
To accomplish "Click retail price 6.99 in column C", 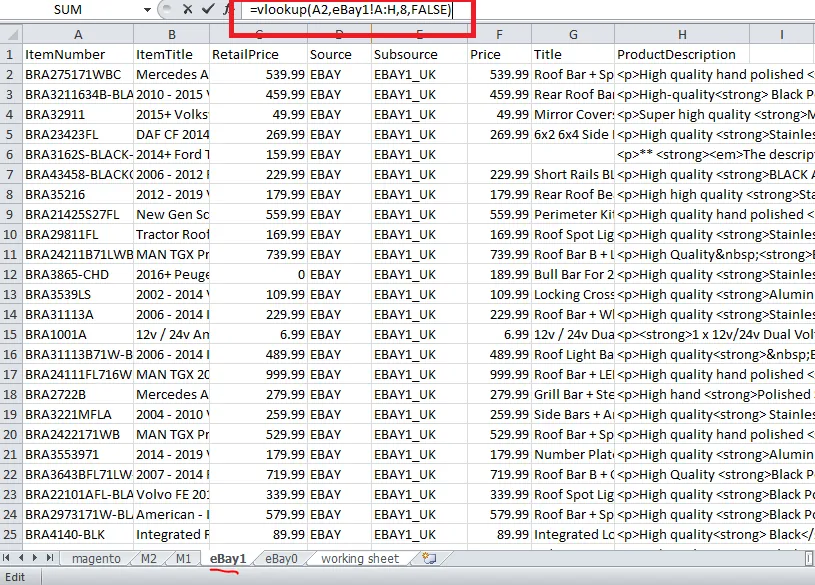I will pyautogui.click(x=258, y=334).
